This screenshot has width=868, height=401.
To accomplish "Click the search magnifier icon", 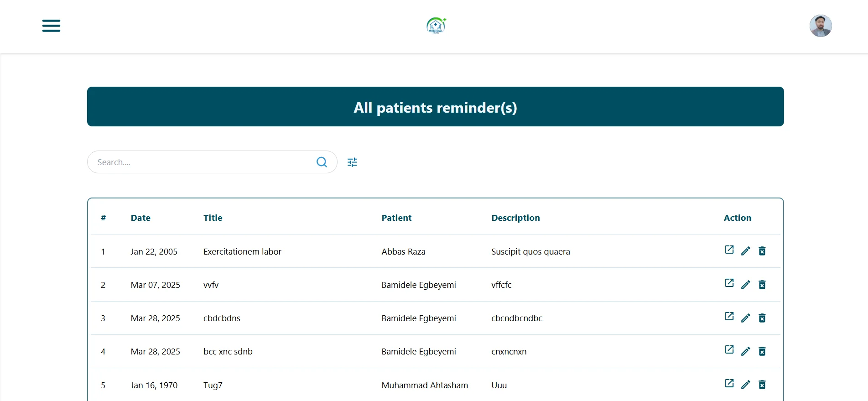I will [x=322, y=162].
